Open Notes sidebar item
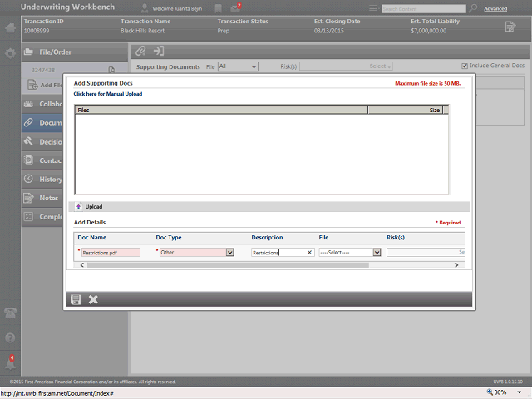Image resolution: width=532 pixels, height=399 pixels. pyautogui.click(x=42, y=198)
